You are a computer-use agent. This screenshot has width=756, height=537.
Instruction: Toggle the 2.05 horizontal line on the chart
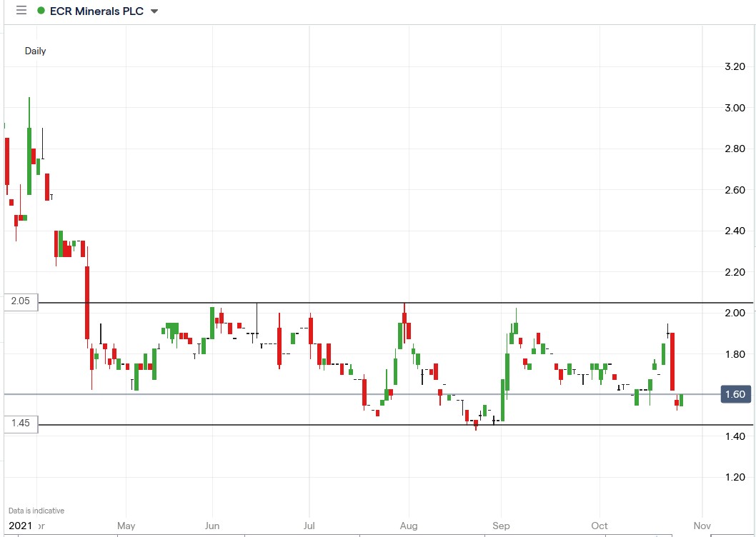click(x=357, y=303)
